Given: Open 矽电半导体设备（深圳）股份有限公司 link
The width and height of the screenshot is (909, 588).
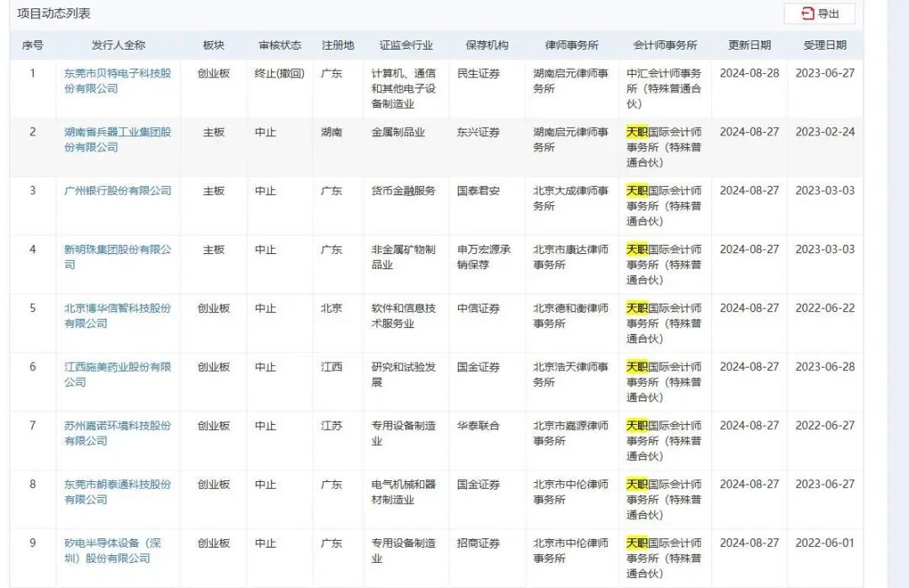Looking at the screenshot, I should [x=113, y=551].
